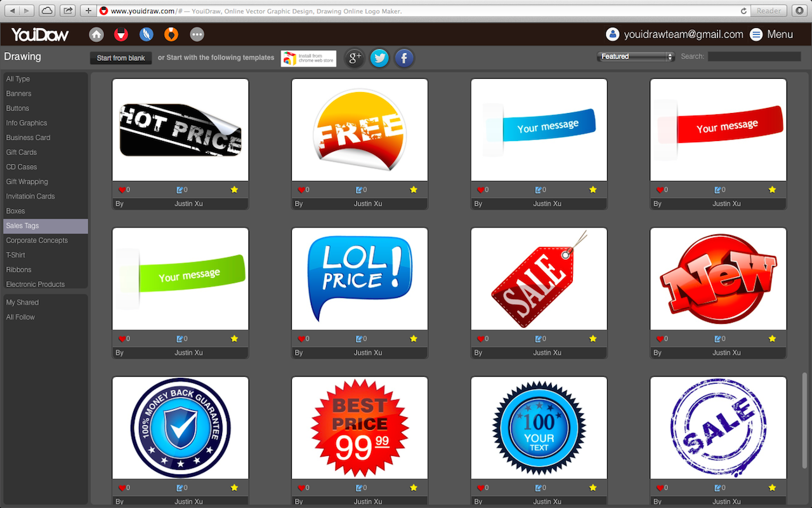Open the Menu at top right
Image resolution: width=812 pixels, height=508 pixels.
coord(771,34)
